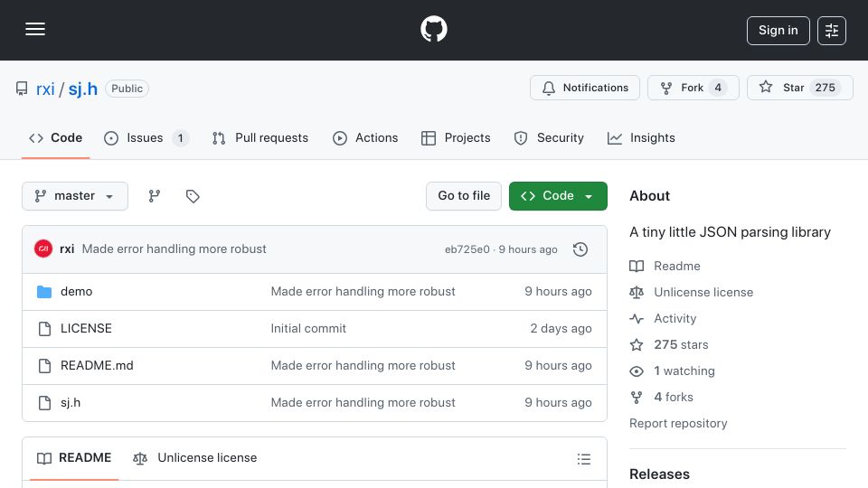Image resolution: width=868 pixels, height=488 pixels.
Task: Open the Actions tab
Action: (x=365, y=137)
